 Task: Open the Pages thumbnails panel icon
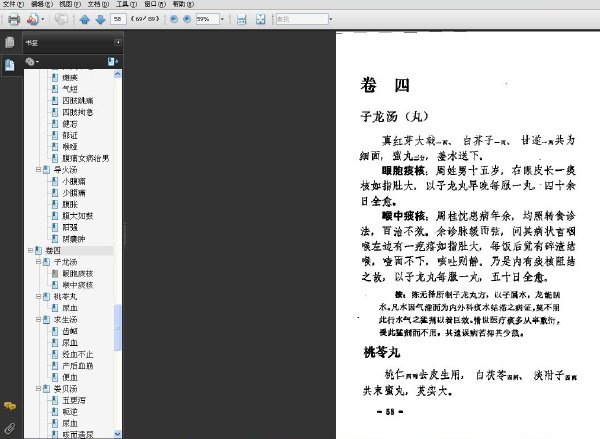click(x=10, y=42)
